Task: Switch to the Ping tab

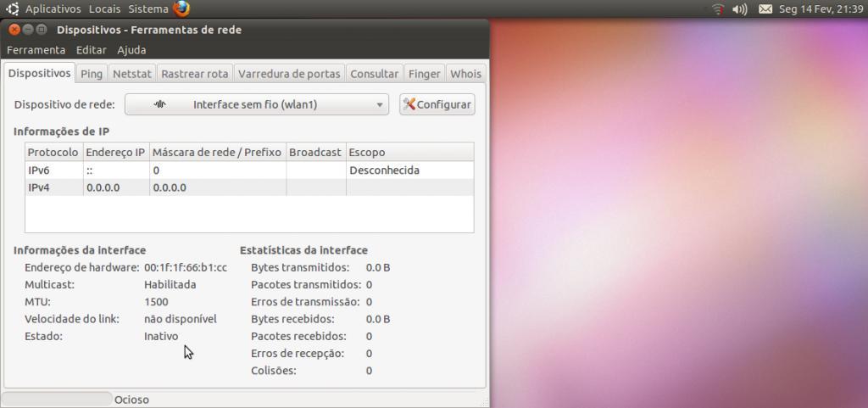Action: (92, 74)
